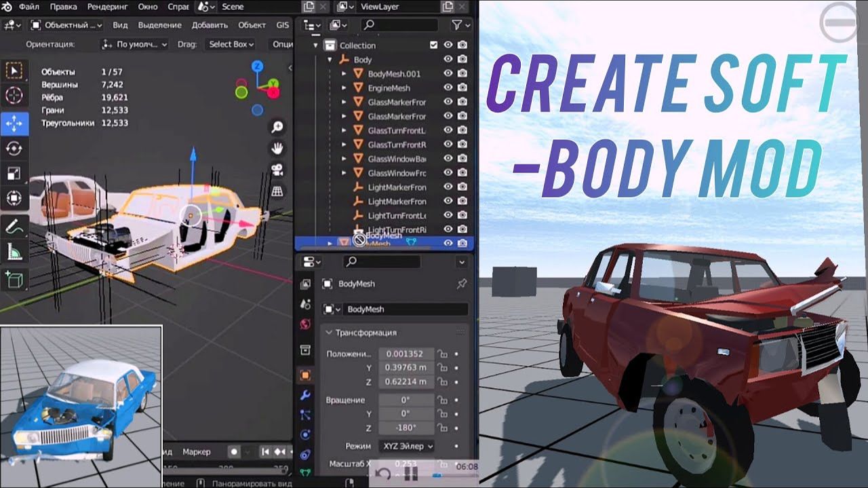Pin the BodyMesh properties panel
868x488 pixels.
click(x=462, y=284)
